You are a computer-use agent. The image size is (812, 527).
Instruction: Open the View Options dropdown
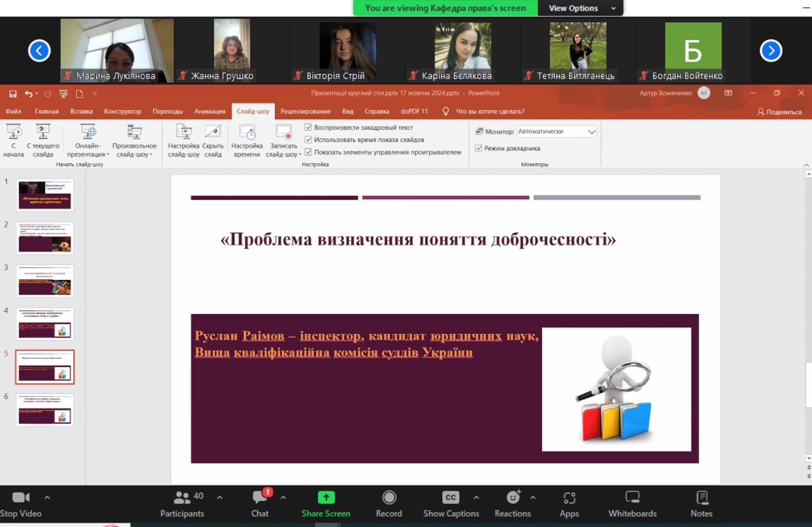point(580,8)
